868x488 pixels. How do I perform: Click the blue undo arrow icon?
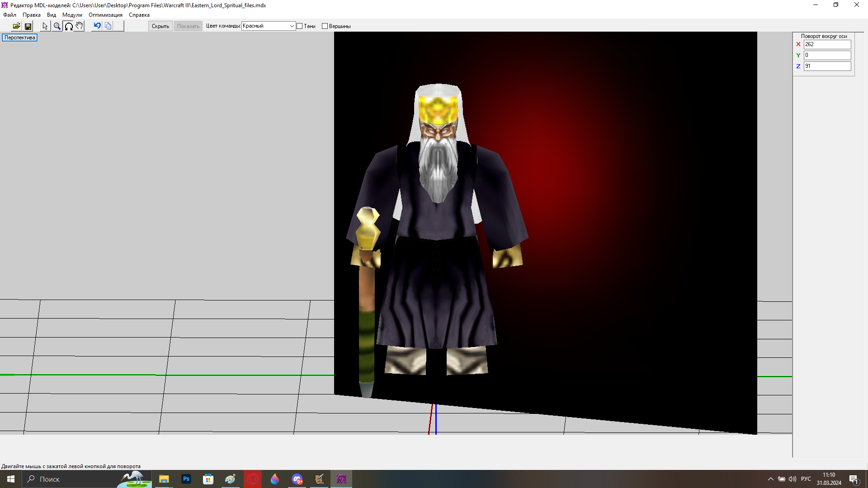tap(97, 26)
